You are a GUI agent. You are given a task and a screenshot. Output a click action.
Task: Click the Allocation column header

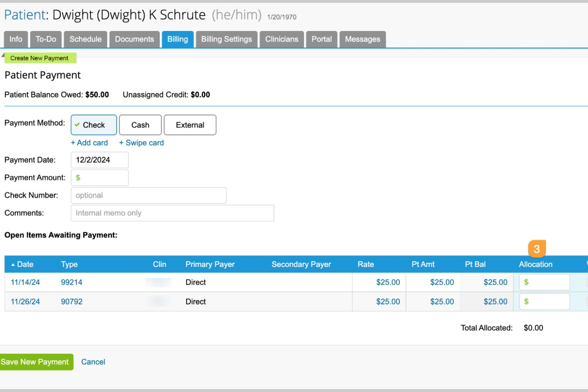[x=536, y=265]
